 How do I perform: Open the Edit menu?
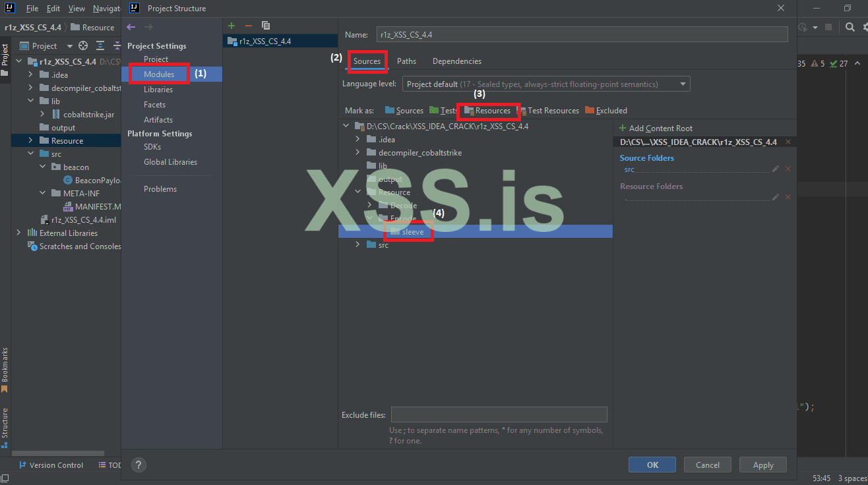(53, 9)
